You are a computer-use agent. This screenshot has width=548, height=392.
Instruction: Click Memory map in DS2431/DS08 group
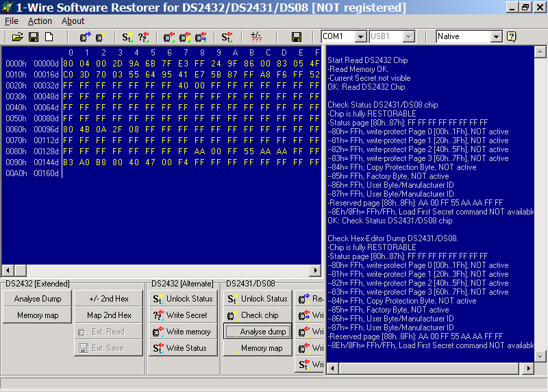258,348
